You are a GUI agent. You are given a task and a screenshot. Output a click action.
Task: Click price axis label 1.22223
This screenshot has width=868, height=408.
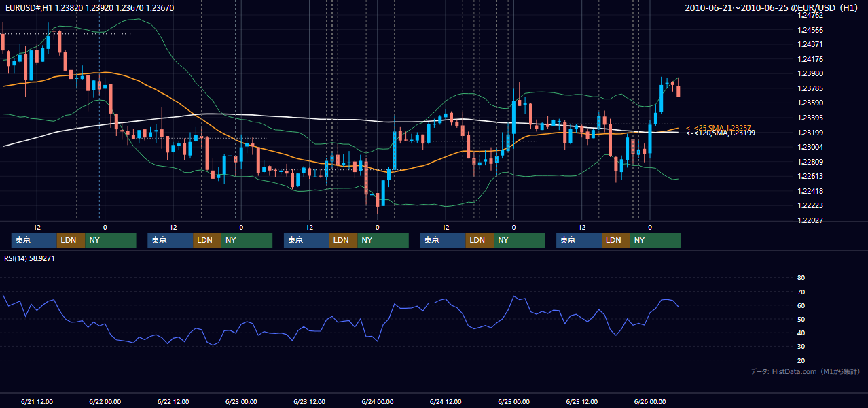[x=810, y=205]
